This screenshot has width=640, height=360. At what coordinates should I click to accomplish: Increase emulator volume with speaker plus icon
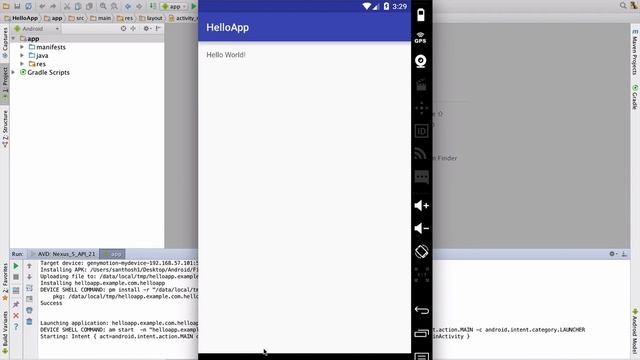click(421, 205)
